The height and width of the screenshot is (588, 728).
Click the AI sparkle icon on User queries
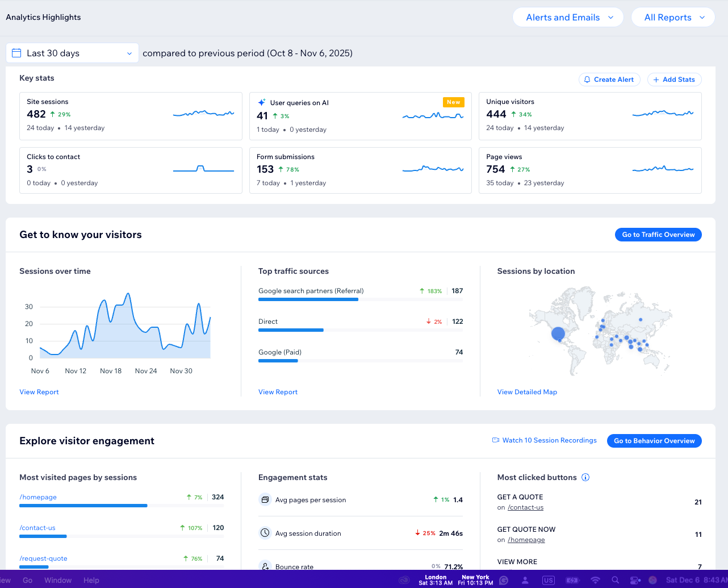[x=262, y=103]
